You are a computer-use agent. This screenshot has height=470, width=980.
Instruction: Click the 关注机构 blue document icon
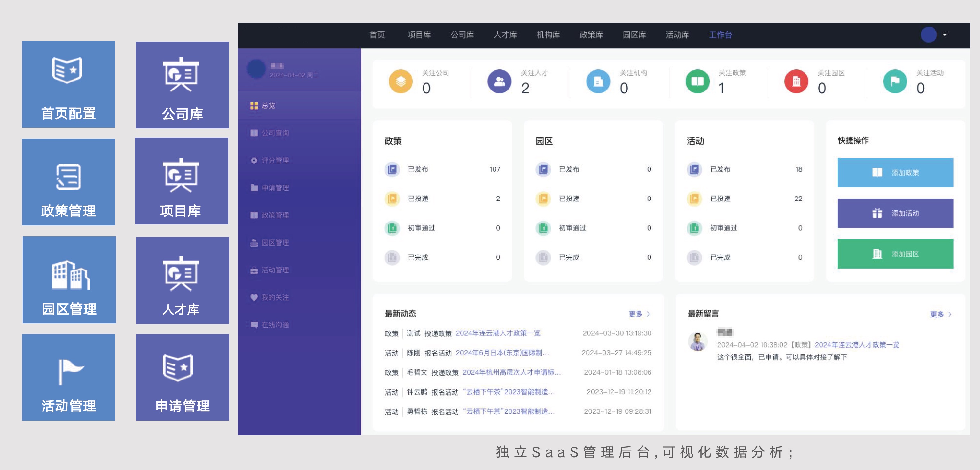[598, 82]
